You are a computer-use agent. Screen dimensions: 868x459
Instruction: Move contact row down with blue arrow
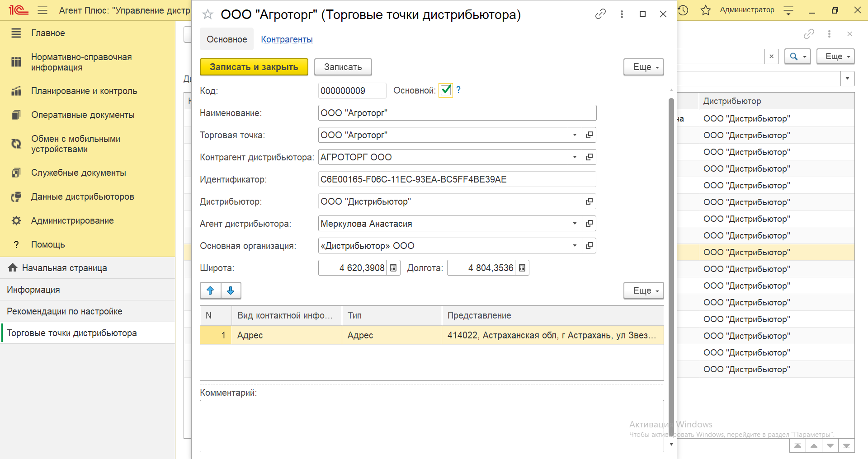(231, 290)
